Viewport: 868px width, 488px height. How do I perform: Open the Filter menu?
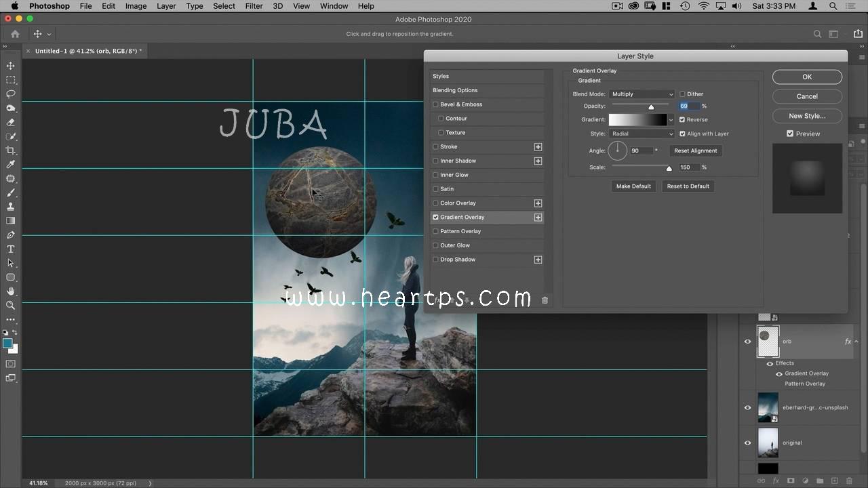254,6
